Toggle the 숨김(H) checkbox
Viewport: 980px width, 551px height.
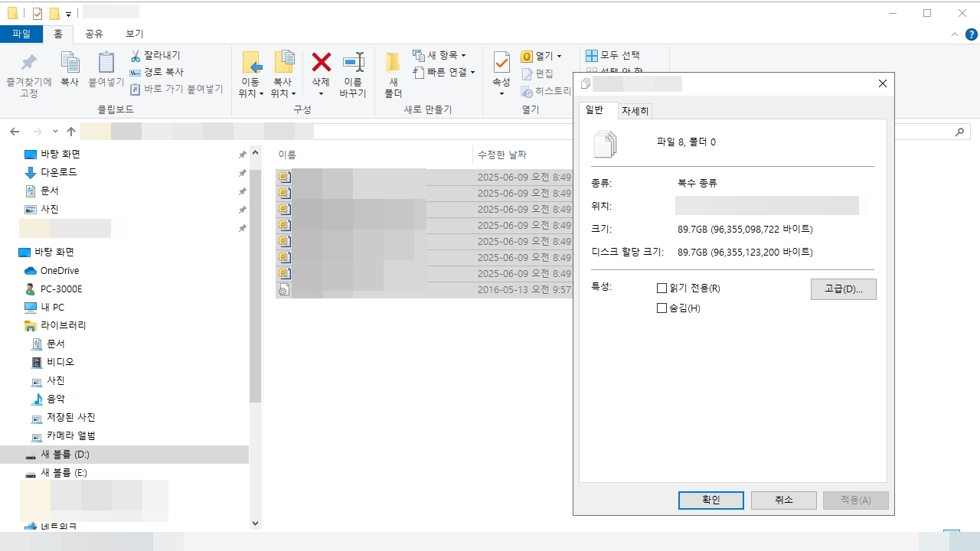click(x=662, y=308)
